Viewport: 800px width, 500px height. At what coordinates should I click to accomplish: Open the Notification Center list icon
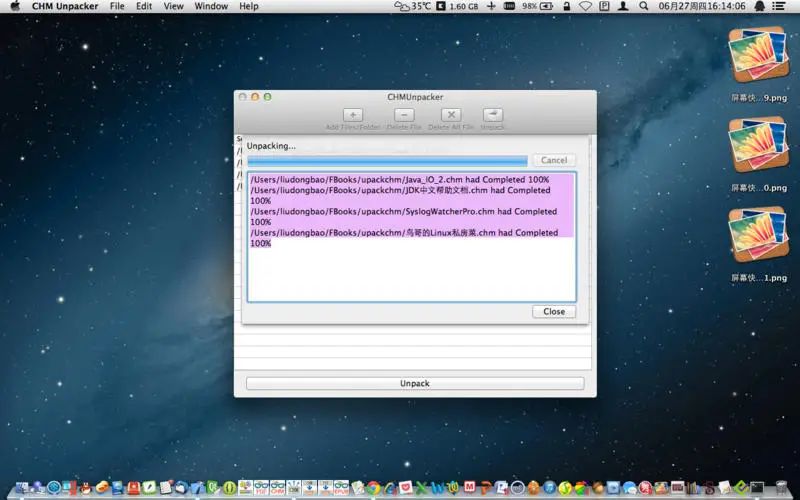click(779, 6)
